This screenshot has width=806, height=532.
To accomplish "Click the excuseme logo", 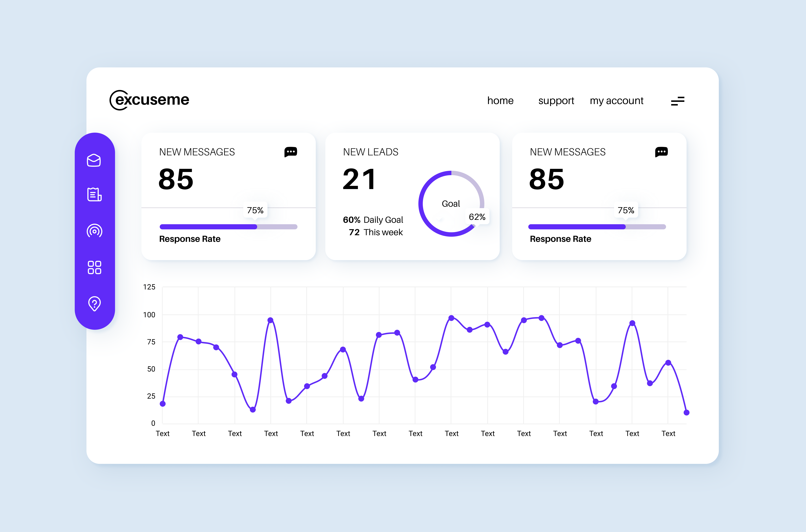I will pyautogui.click(x=149, y=100).
